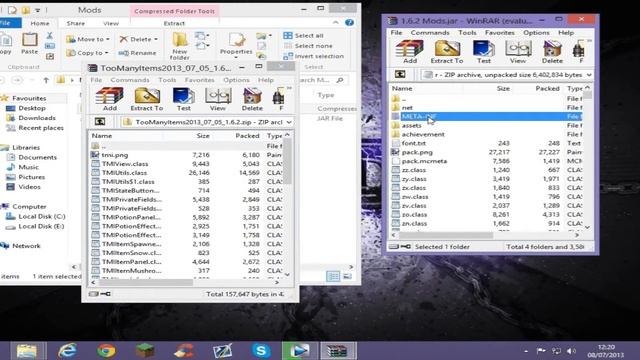Viewport: 640px width, 360px height.
Task: Open the Commands menu in the Mods.jar window
Action: pos(430,33)
